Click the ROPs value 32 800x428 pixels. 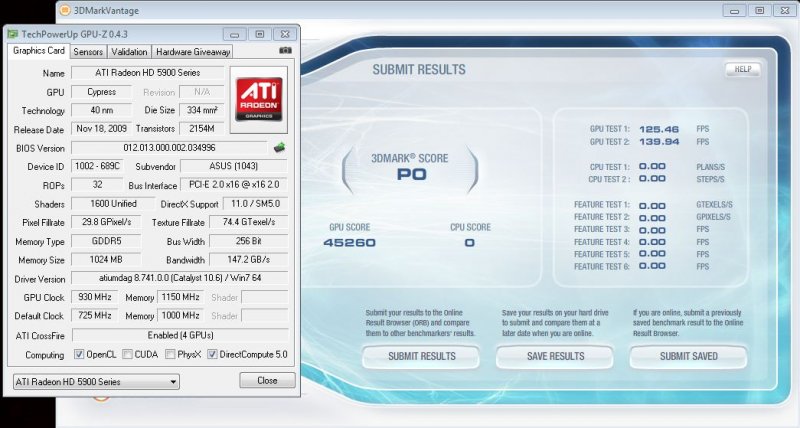(97, 185)
